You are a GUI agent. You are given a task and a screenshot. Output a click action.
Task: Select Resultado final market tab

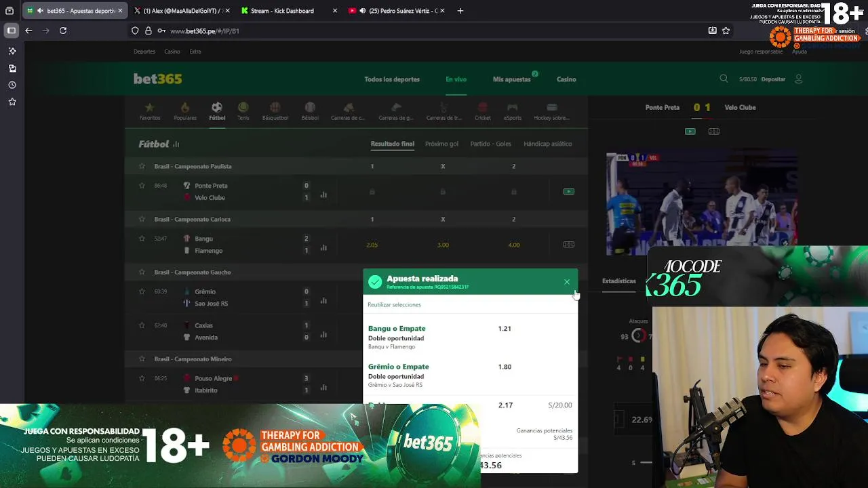[x=392, y=144]
